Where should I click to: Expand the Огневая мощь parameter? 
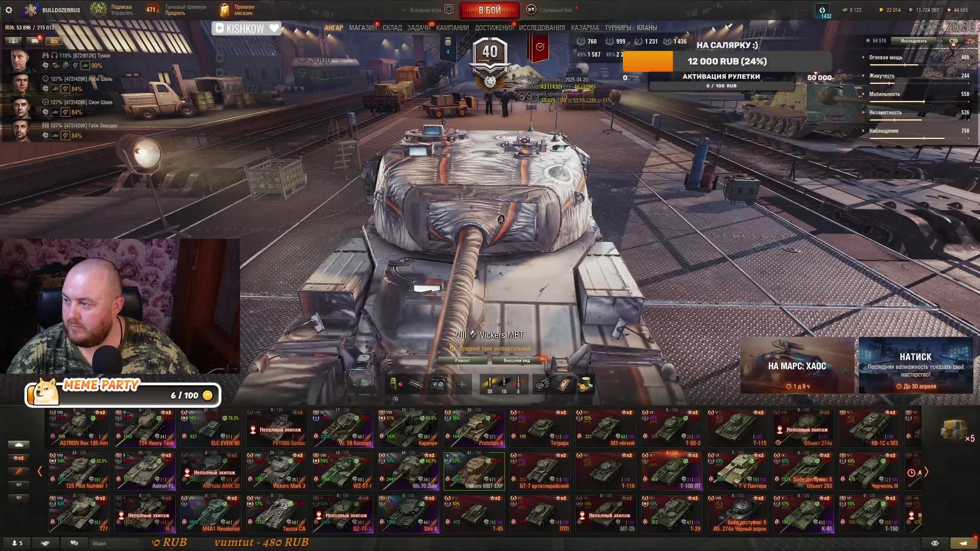tap(885, 57)
